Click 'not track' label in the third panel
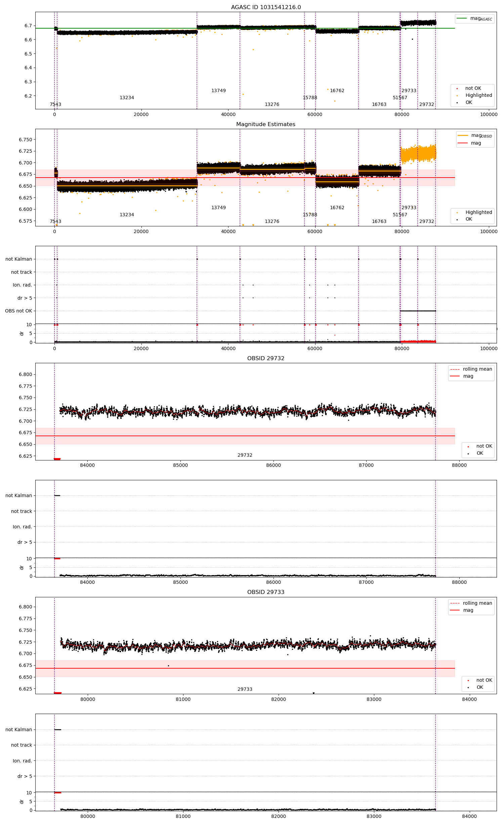Screen dimensions: 504x824 [22, 272]
